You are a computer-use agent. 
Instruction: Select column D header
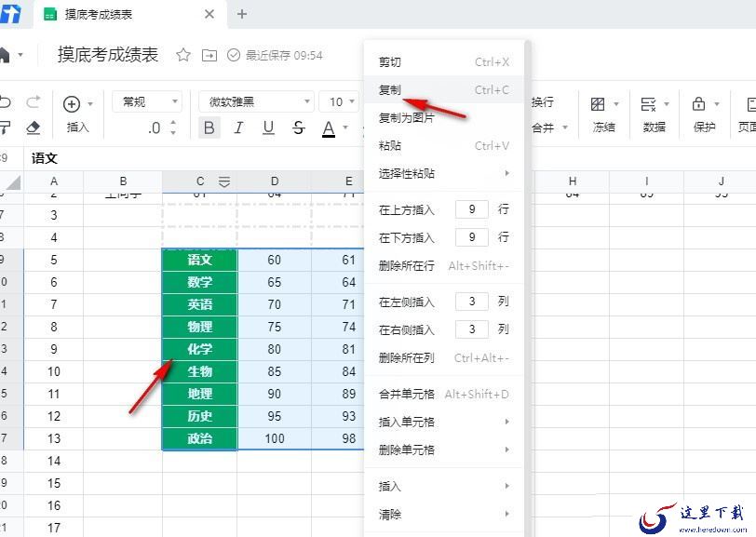click(x=275, y=181)
